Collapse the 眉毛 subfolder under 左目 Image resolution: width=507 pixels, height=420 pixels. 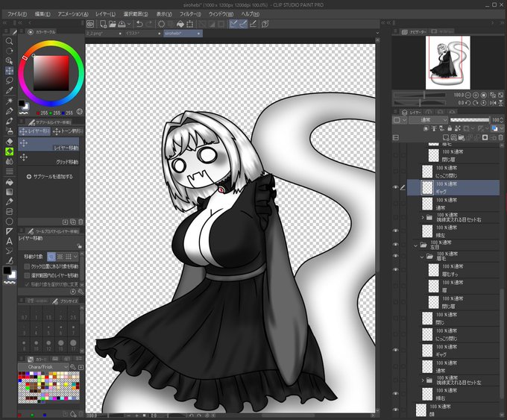coord(422,257)
